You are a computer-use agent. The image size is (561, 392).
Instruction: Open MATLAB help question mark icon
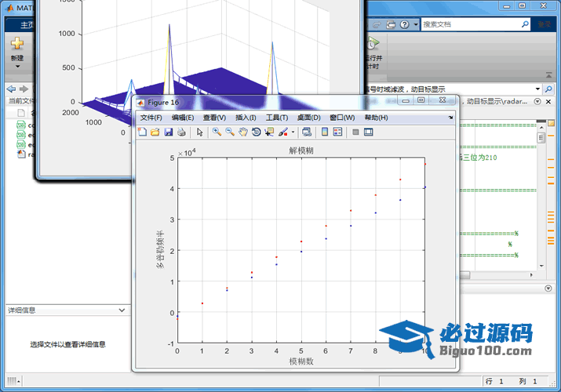coord(404,24)
